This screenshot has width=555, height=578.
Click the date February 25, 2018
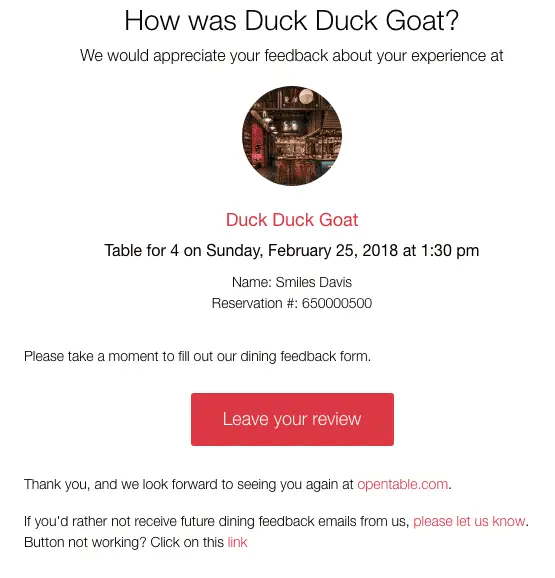pyautogui.click(x=333, y=251)
